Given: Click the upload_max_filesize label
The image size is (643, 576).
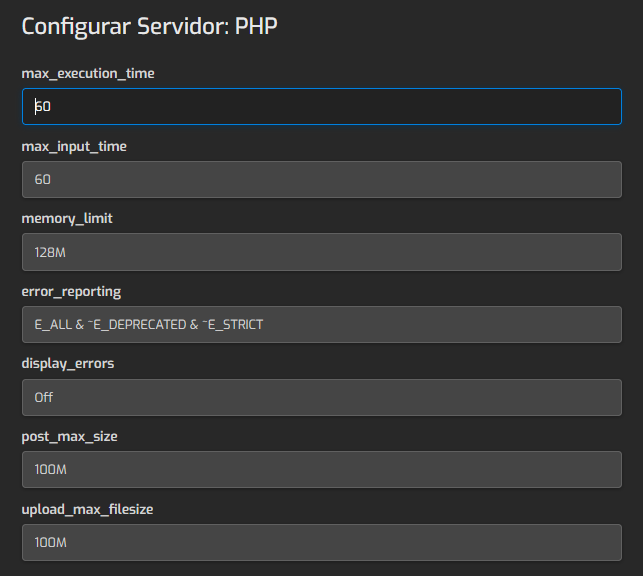Looking at the screenshot, I should 87,509.
